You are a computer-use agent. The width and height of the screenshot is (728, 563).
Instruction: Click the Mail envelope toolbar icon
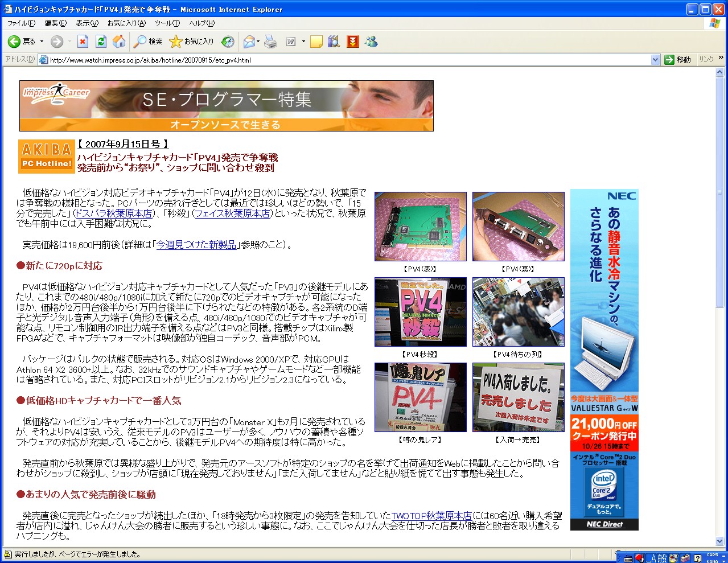pyautogui.click(x=248, y=42)
